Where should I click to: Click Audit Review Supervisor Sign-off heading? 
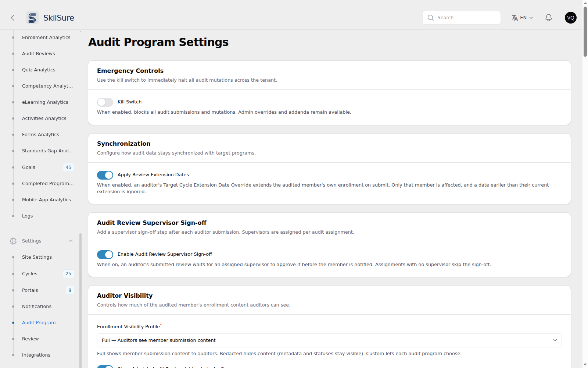click(x=152, y=223)
